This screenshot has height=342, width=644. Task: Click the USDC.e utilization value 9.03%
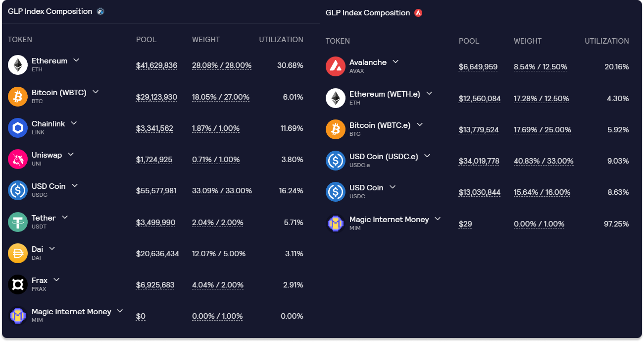pyautogui.click(x=618, y=161)
